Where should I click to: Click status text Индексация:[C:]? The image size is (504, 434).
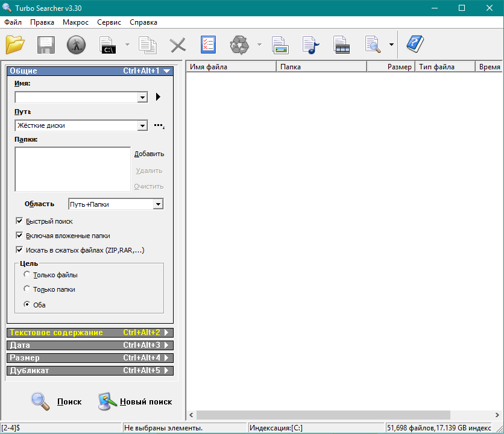276,428
